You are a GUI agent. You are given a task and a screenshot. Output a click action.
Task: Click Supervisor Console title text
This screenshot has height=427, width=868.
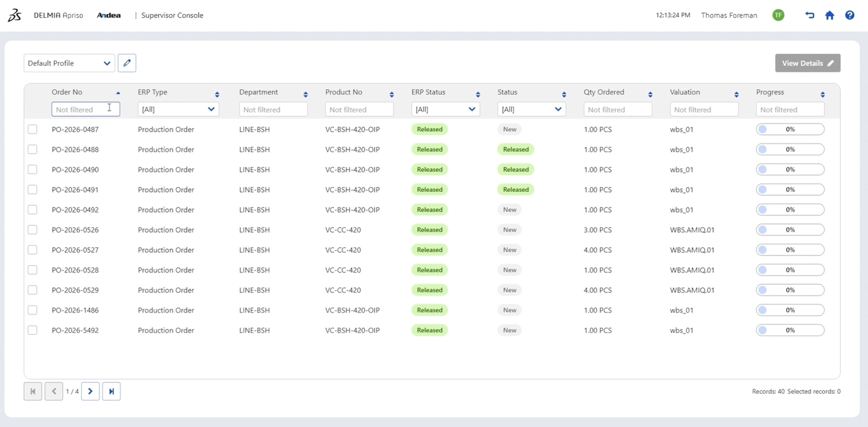click(172, 15)
